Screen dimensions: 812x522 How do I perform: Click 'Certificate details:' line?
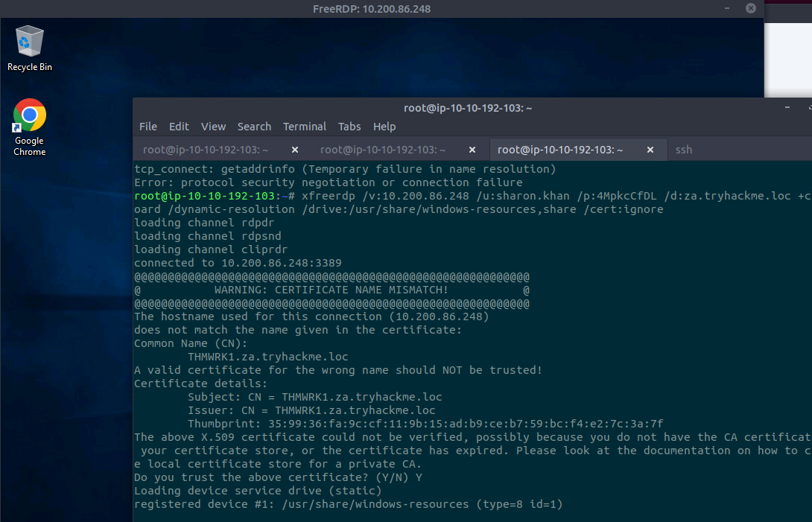201,383
